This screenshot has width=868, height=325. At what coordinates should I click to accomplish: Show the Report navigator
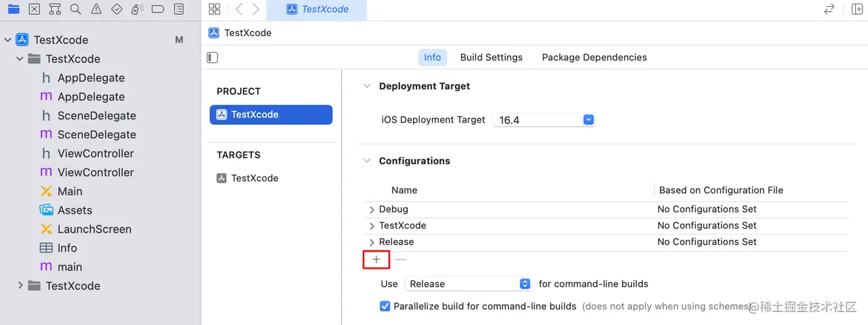click(179, 9)
